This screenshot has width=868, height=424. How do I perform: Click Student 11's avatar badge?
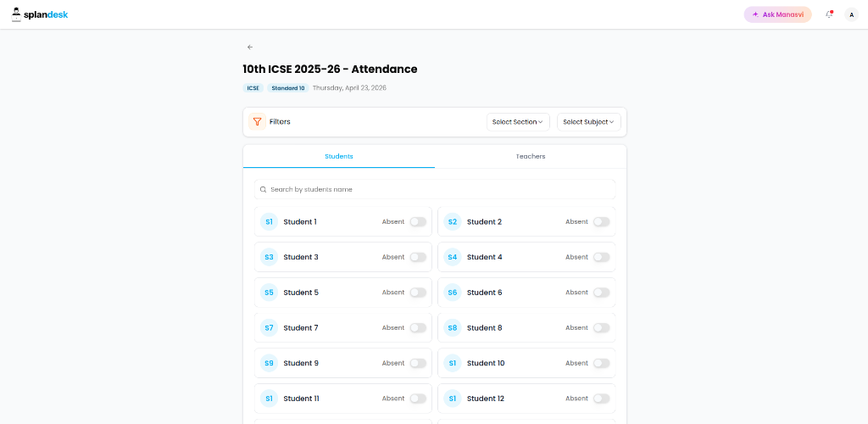click(x=269, y=399)
